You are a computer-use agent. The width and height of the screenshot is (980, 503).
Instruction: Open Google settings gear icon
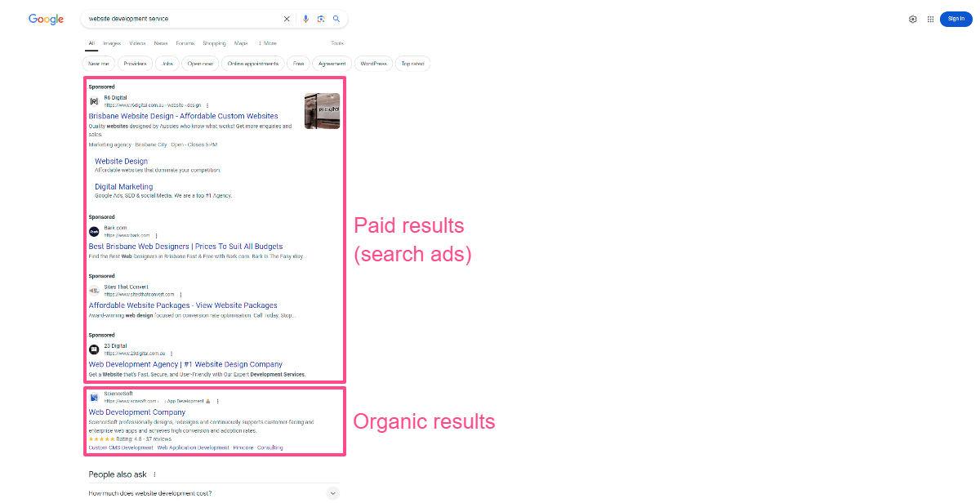click(x=913, y=19)
